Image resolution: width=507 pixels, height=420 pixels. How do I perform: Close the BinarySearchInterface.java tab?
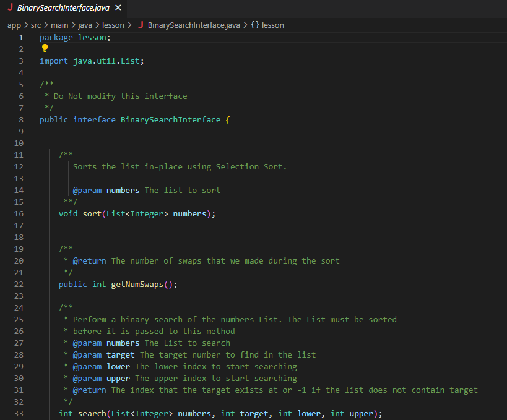coord(117,9)
